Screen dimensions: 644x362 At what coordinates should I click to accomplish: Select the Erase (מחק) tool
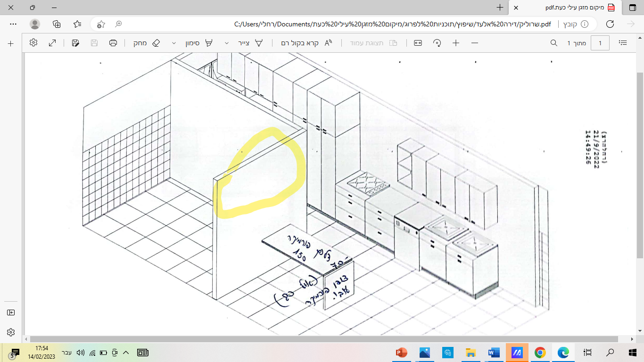147,43
